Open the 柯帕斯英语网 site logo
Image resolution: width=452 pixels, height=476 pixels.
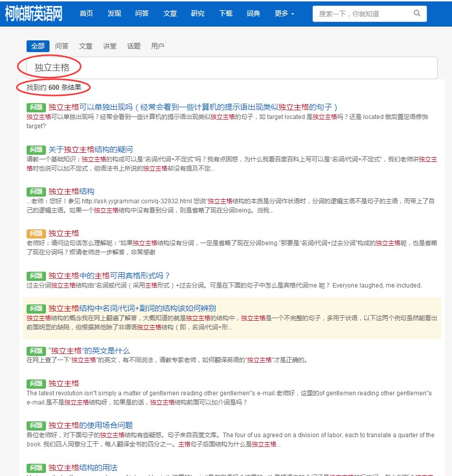34,14
